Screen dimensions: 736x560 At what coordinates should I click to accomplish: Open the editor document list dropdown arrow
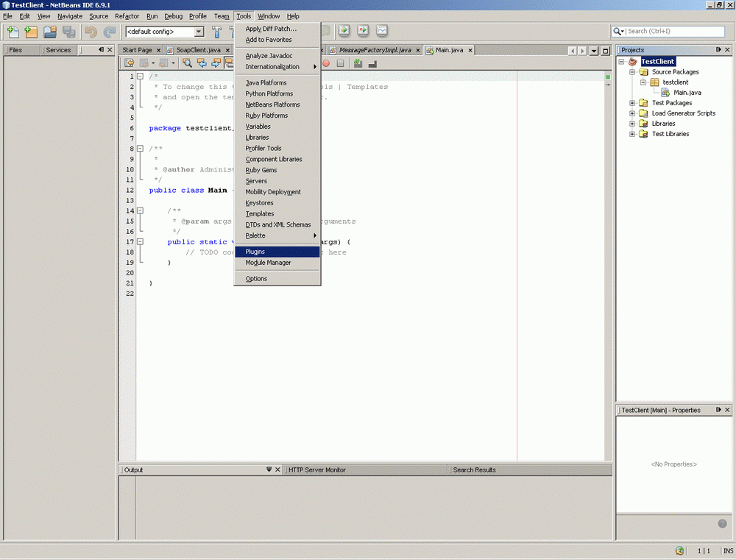(594, 51)
